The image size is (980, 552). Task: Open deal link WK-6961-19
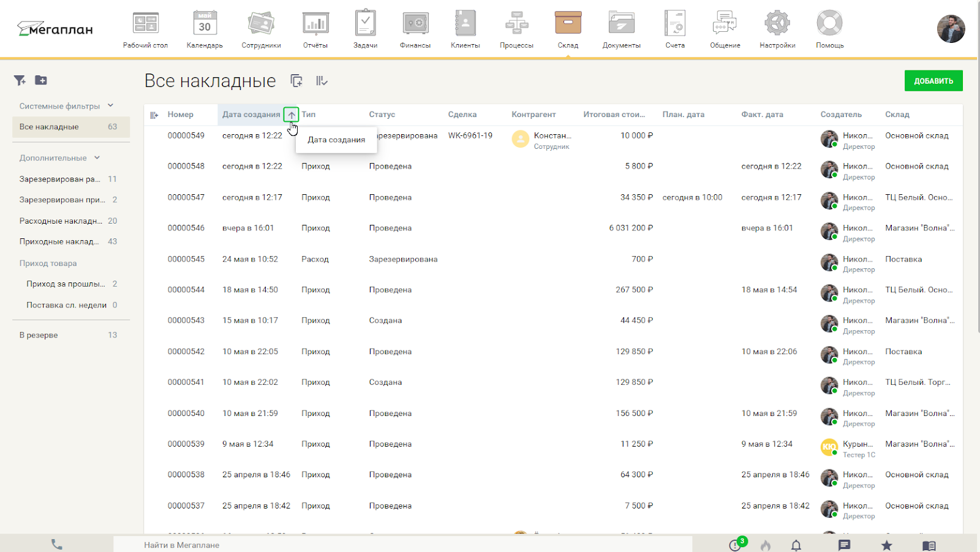pyautogui.click(x=470, y=135)
